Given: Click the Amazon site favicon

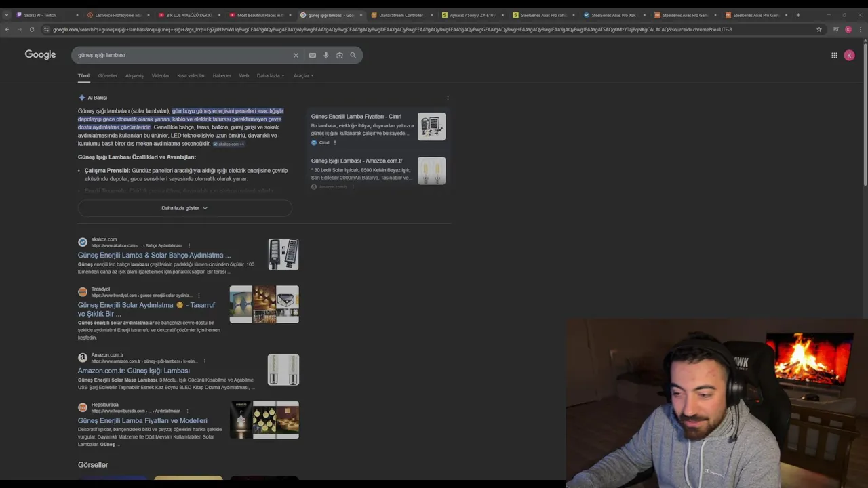Looking at the screenshot, I should click(83, 357).
